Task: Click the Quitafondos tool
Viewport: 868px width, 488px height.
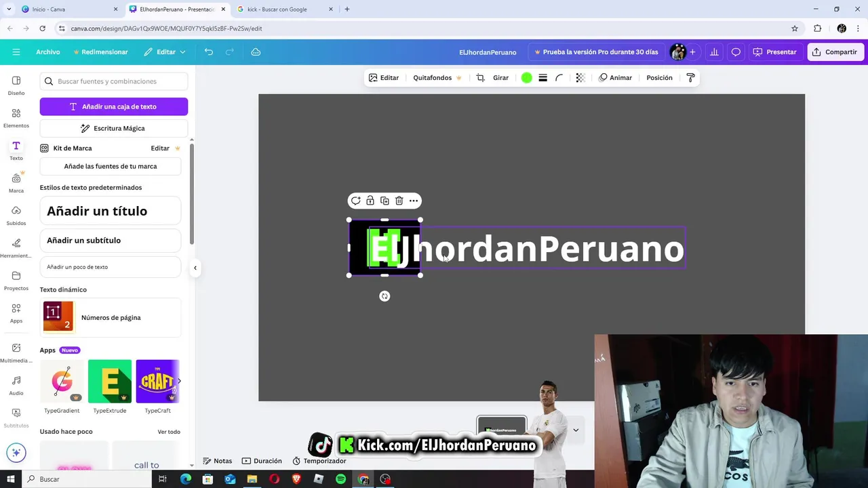Action: coord(437,78)
